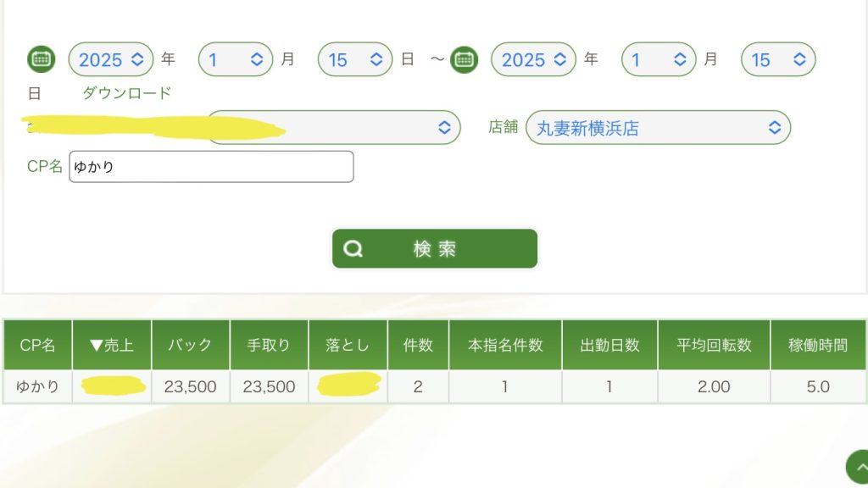The height and width of the screenshot is (488, 868).
Task: Click the バック column header
Action: pyautogui.click(x=190, y=345)
